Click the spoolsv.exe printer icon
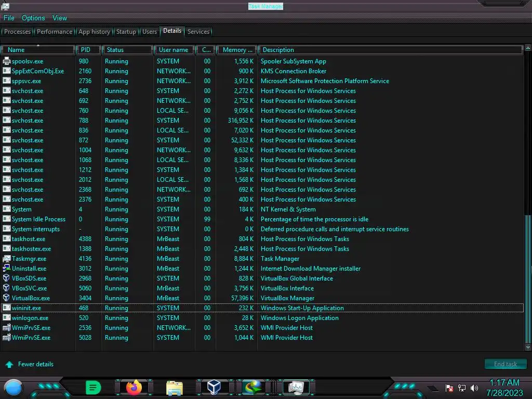The width and height of the screenshot is (532, 399). pos(6,61)
